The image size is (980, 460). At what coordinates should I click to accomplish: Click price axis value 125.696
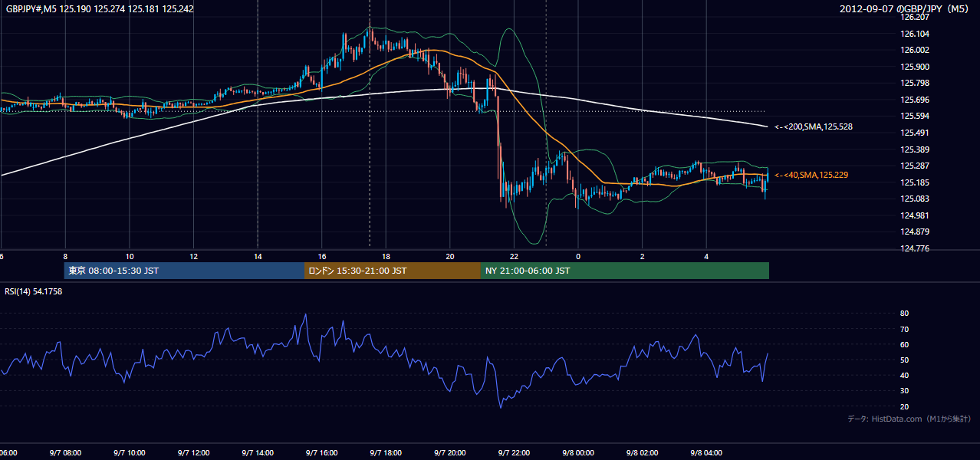click(x=916, y=100)
